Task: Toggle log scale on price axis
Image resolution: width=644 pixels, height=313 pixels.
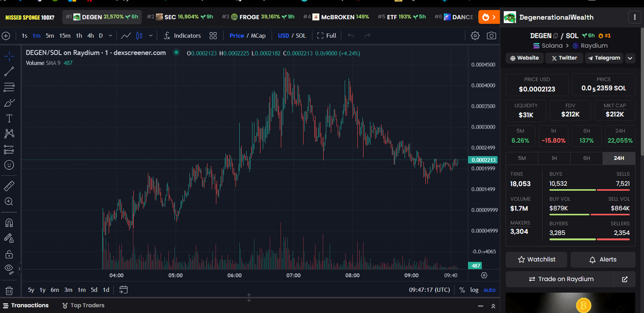Action: coord(474,290)
